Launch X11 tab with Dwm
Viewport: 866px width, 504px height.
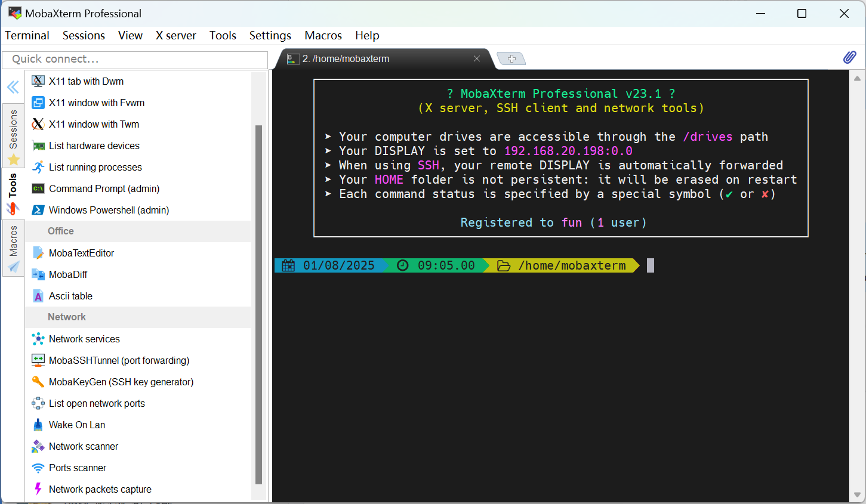click(x=86, y=81)
